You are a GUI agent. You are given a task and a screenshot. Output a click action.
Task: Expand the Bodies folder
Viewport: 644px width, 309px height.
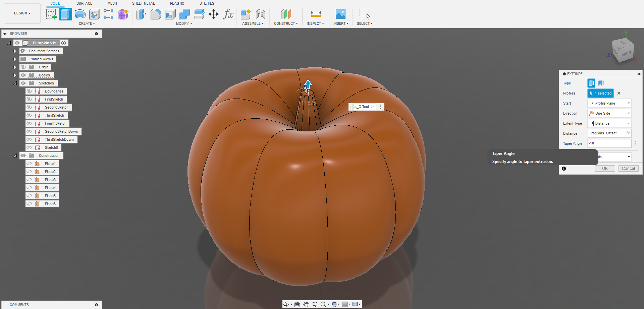tap(15, 75)
